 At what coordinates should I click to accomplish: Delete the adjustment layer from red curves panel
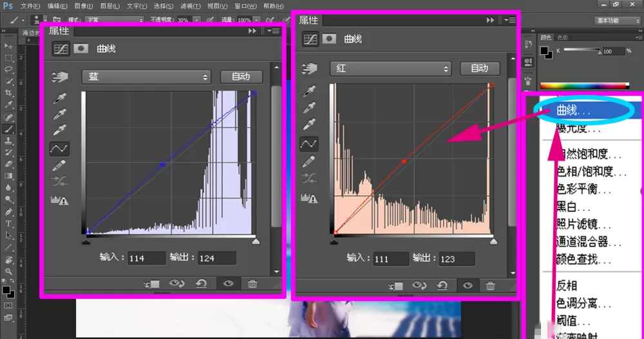pyautogui.click(x=490, y=286)
